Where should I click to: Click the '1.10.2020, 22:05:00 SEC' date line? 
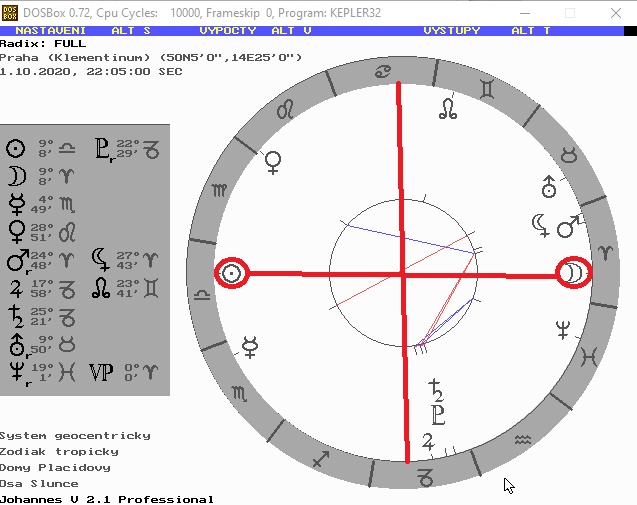point(91,72)
